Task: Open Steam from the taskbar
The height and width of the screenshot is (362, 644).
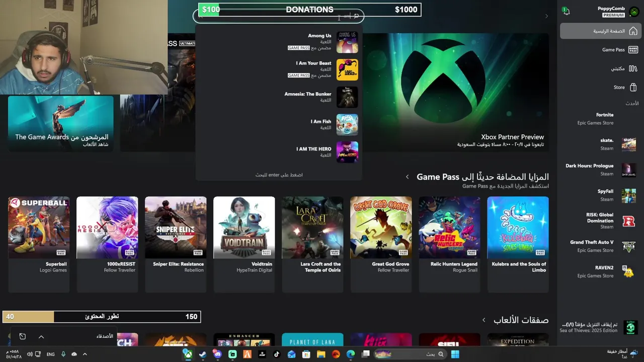Action: click(202, 354)
